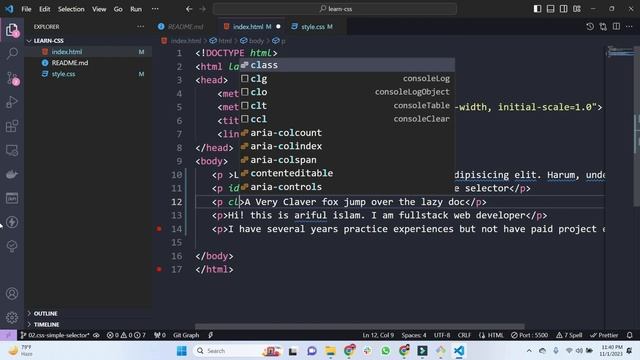Navigate back with the left arrow
Image resolution: width=640 pixels, height=360 pixels.
click(189, 9)
